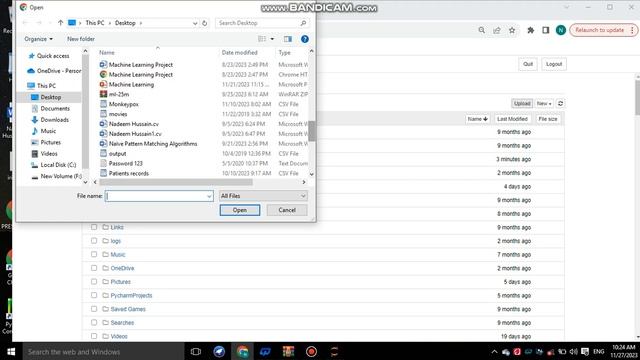Sort files by Date modified column
This screenshot has width=640, height=360.
click(x=240, y=53)
